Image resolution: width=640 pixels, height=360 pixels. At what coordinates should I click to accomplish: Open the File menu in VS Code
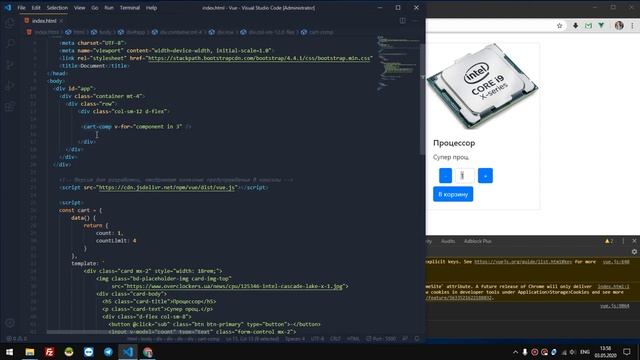pos(21,8)
